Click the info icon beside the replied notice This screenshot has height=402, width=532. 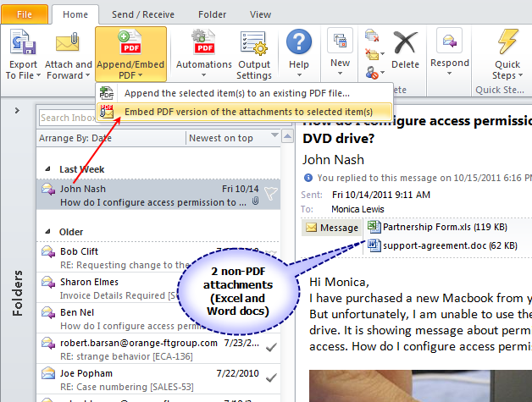click(x=308, y=178)
